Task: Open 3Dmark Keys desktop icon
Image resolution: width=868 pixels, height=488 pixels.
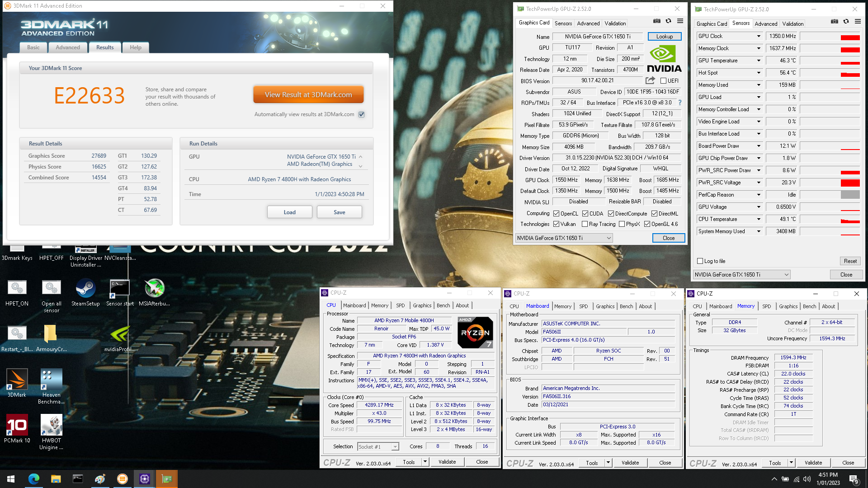Action: click(x=17, y=253)
